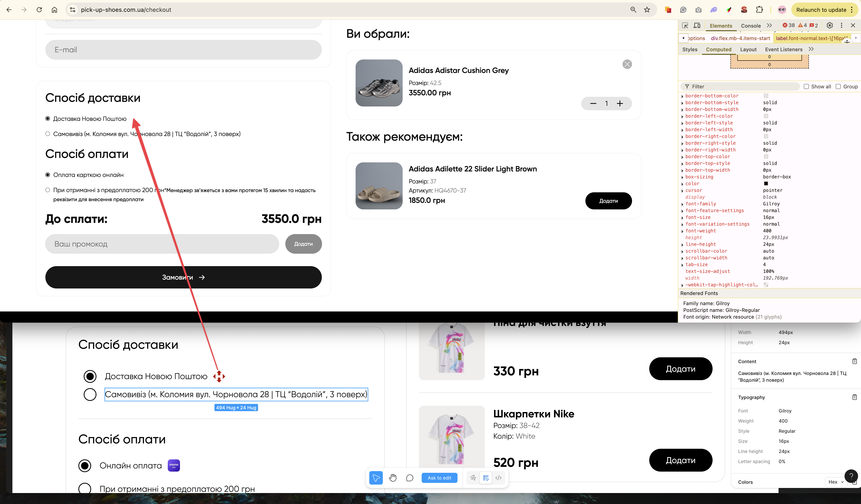Click the color property black swatch
This screenshot has height=504, width=861.
pos(766,184)
